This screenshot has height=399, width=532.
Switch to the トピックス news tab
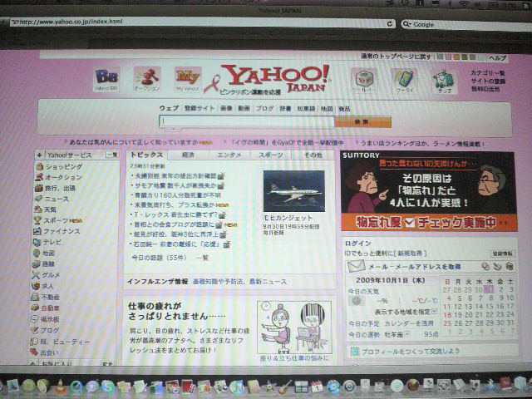(147, 155)
